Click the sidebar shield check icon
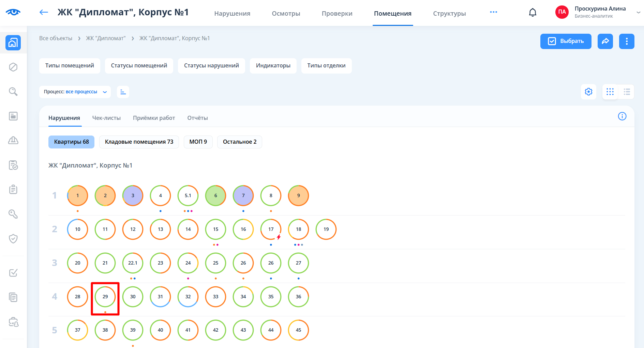 pos(13,238)
